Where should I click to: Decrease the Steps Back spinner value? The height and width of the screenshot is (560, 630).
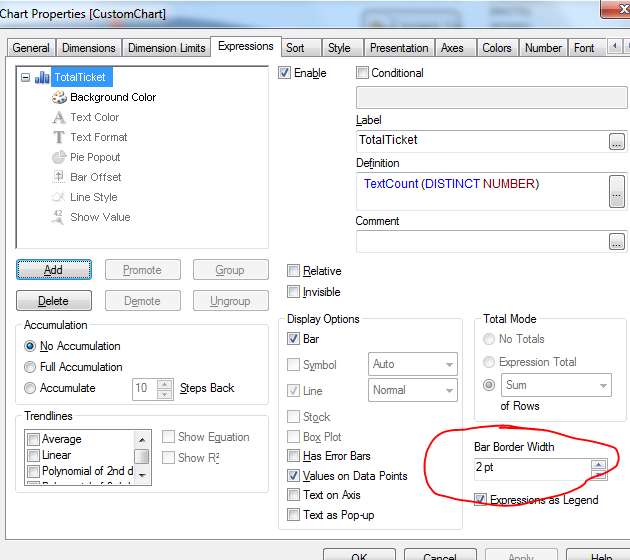coord(164,394)
